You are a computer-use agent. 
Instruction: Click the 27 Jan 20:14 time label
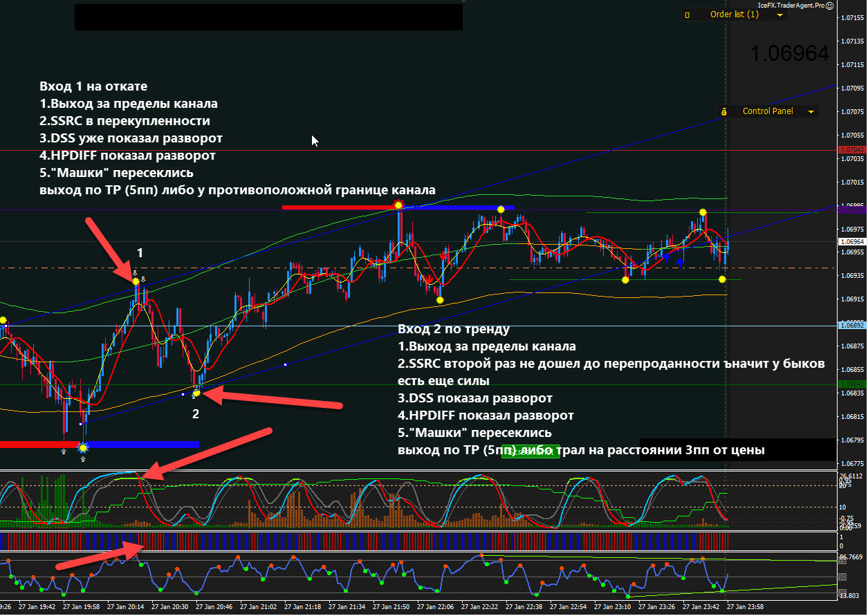point(125,606)
